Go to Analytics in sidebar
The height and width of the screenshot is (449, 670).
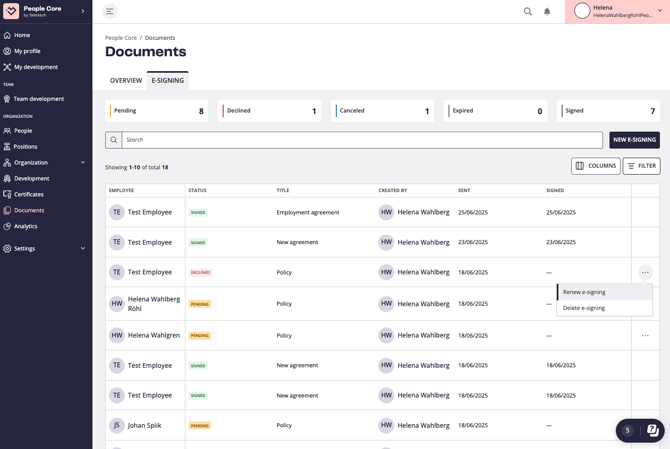coord(25,226)
